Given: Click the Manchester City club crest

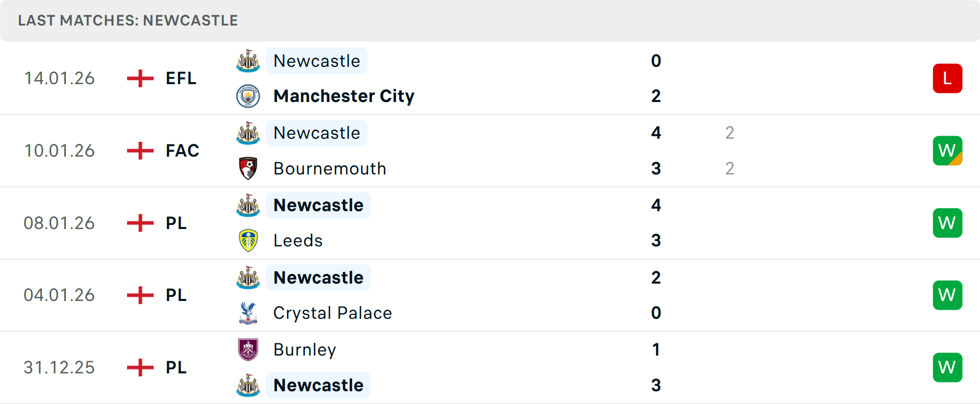Looking at the screenshot, I should tap(248, 96).
